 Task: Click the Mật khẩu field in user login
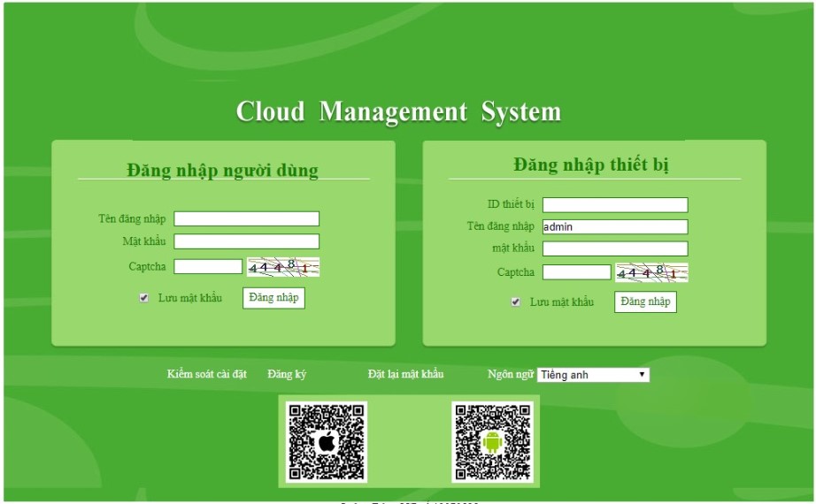point(246,241)
